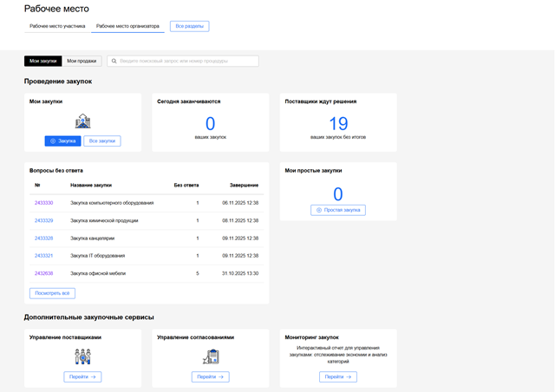Click Посмотреть все under unanswered questions
The width and height of the screenshot is (555, 392).
[x=52, y=293]
